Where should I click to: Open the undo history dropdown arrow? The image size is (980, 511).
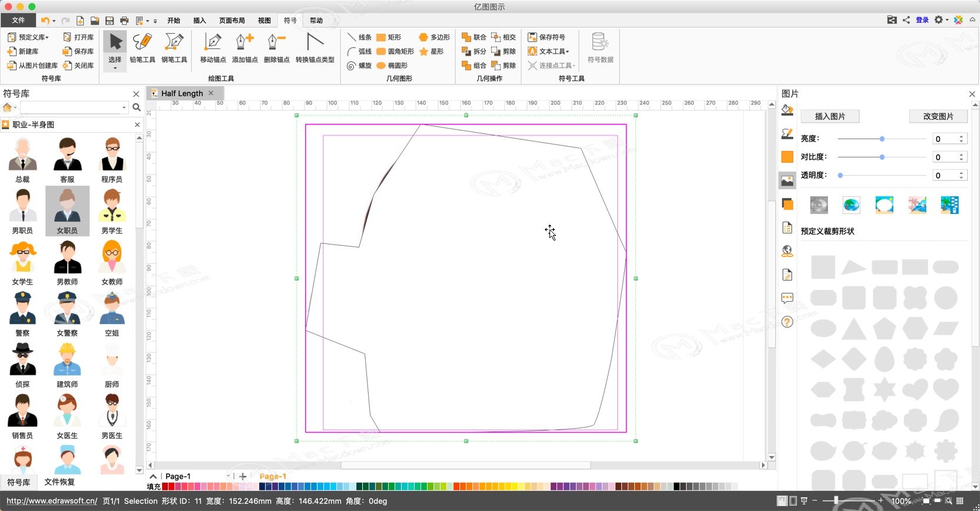[x=54, y=21]
